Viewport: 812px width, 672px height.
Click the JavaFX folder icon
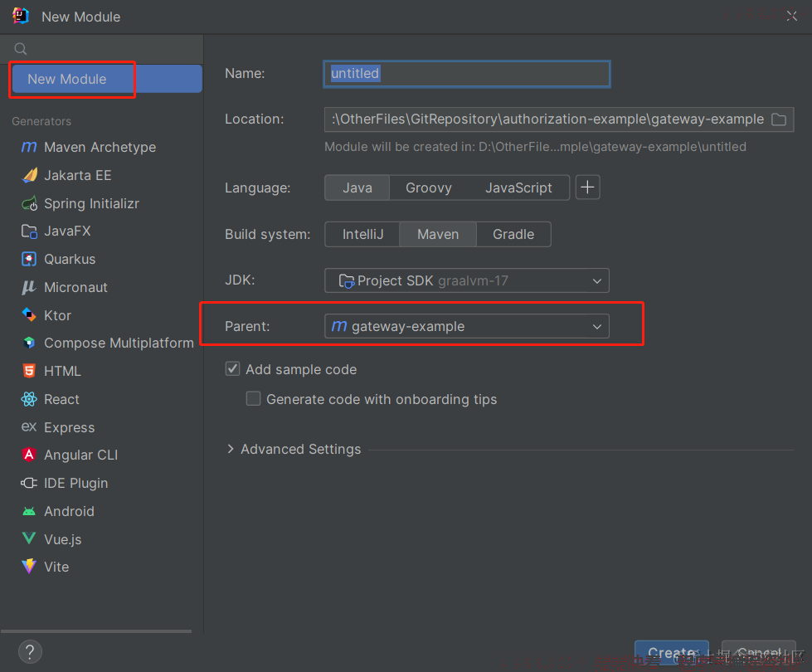pos(29,231)
